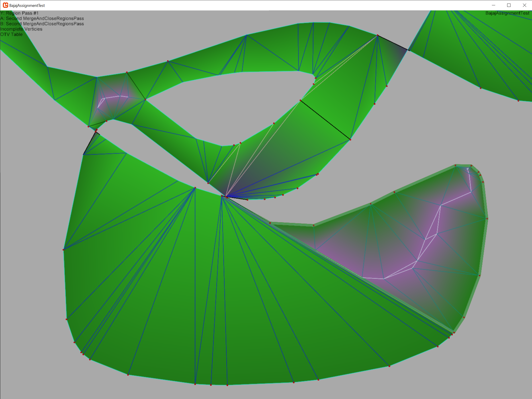Click the 'OTV Table' text
This screenshot has width=532, height=399.
(x=11, y=34)
